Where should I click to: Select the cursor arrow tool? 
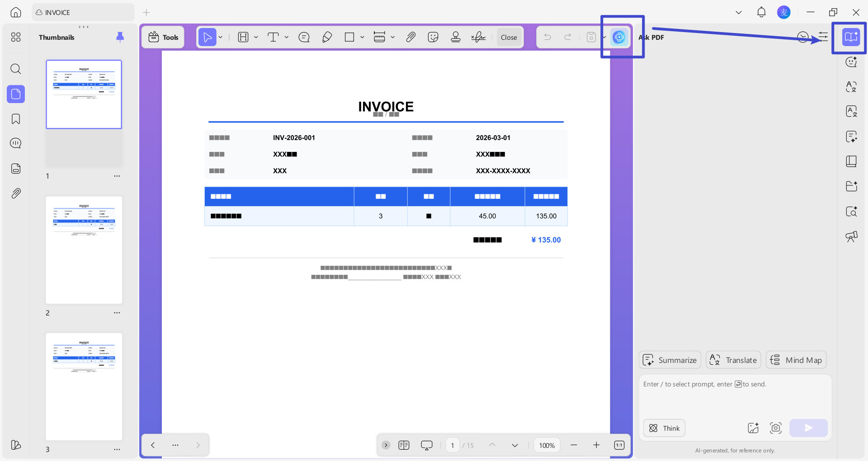click(x=208, y=37)
